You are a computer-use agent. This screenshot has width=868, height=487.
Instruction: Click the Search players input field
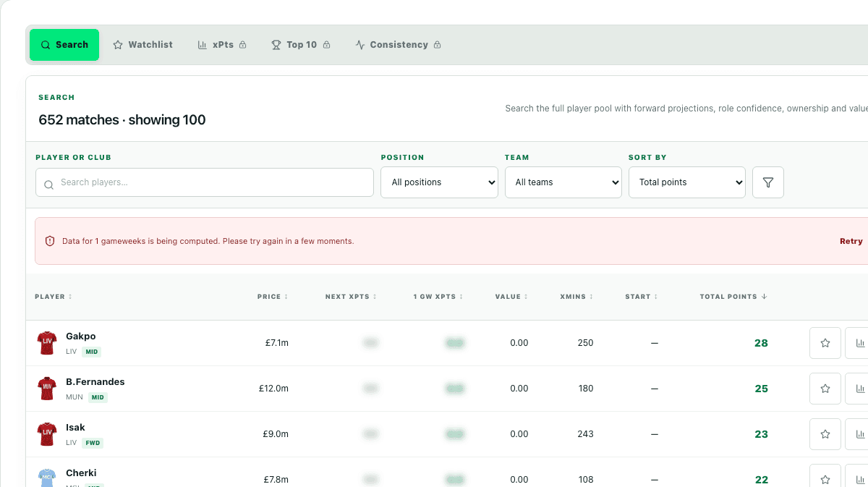[x=205, y=182]
